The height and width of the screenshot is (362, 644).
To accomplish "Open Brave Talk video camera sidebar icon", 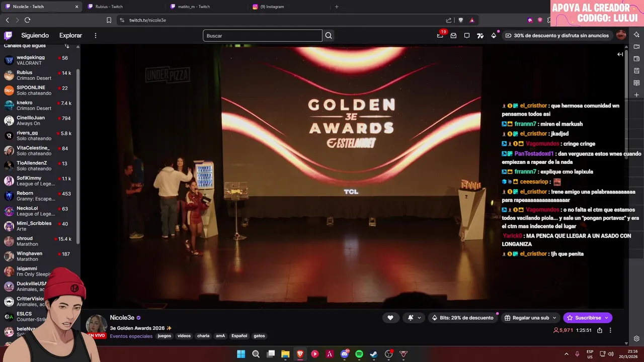I will (x=636, y=47).
